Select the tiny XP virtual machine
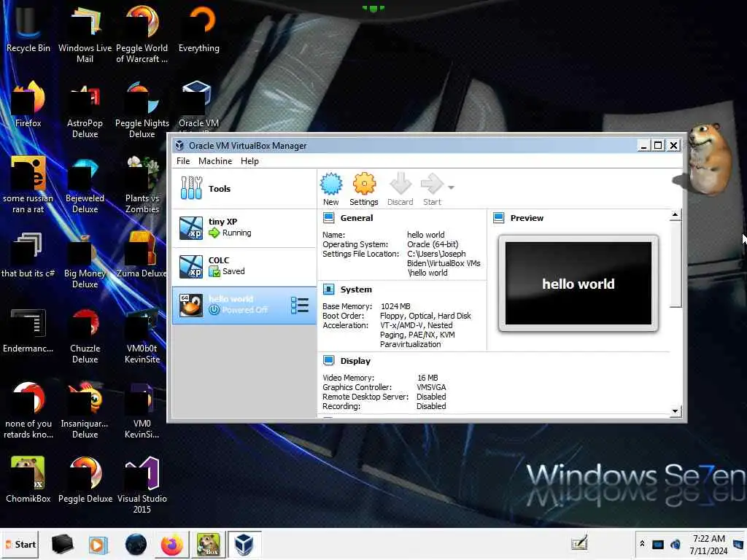Viewport: 747px width, 560px height. [x=244, y=227]
